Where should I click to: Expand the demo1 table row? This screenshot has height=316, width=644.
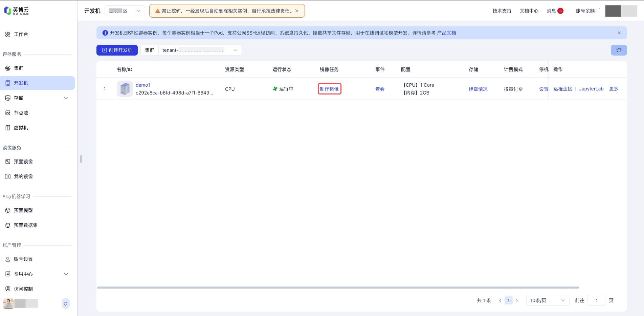point(105,89)
